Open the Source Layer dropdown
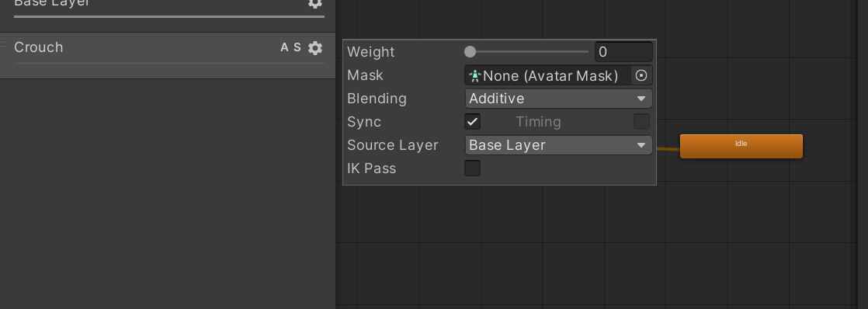Viewport: 868px width, 309px height. coord(558,145)
